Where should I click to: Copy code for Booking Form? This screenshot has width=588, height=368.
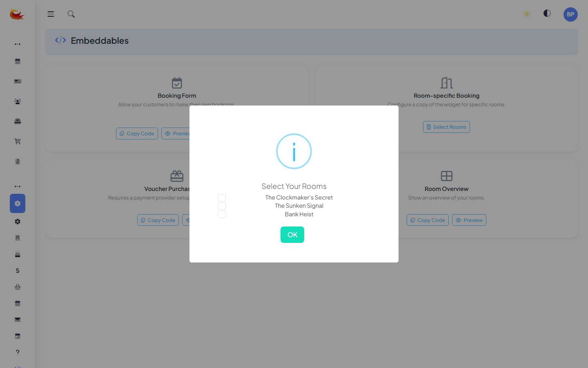click(x=137, y=133)
